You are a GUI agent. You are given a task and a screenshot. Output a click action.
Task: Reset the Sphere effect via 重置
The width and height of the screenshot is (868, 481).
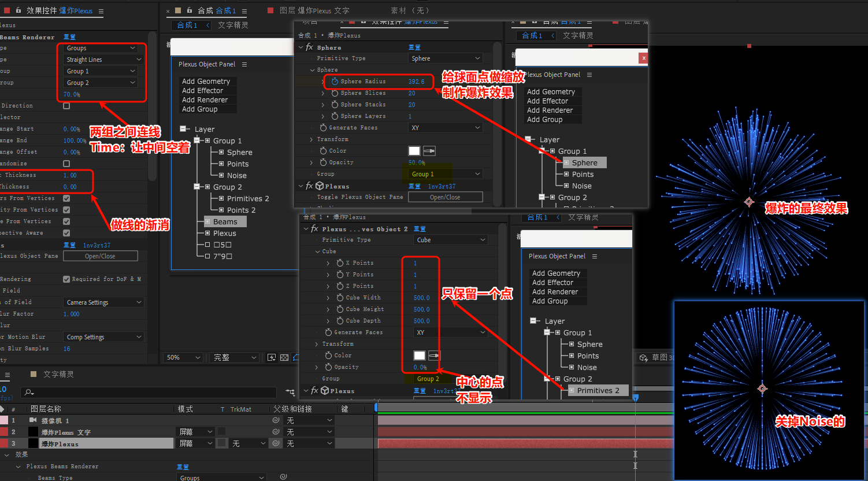414,47
